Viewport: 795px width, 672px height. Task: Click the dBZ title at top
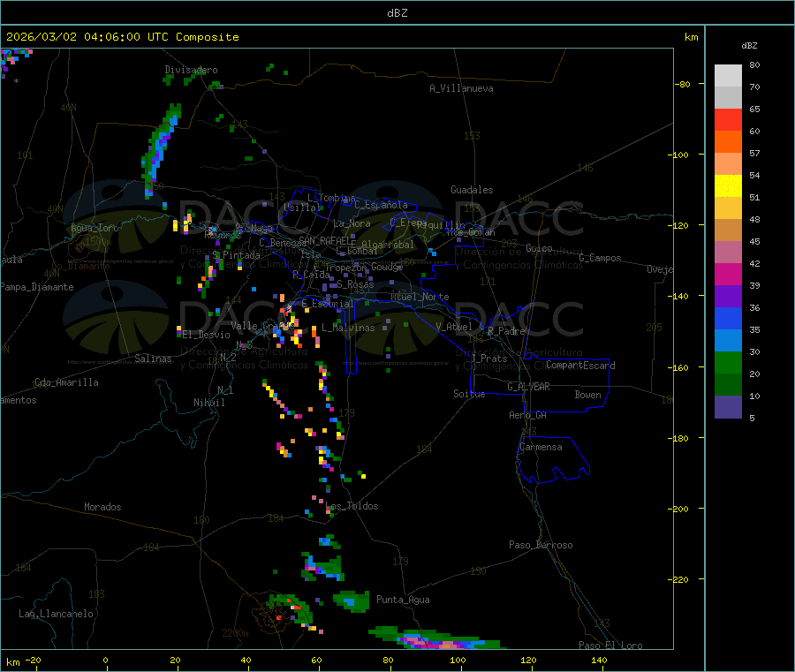397,12
